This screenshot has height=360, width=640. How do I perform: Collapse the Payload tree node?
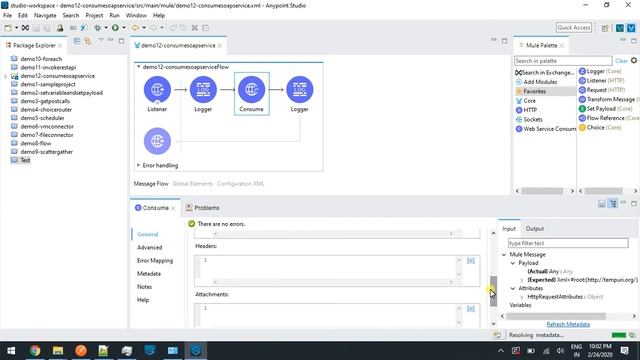click(x=513, y=263)
